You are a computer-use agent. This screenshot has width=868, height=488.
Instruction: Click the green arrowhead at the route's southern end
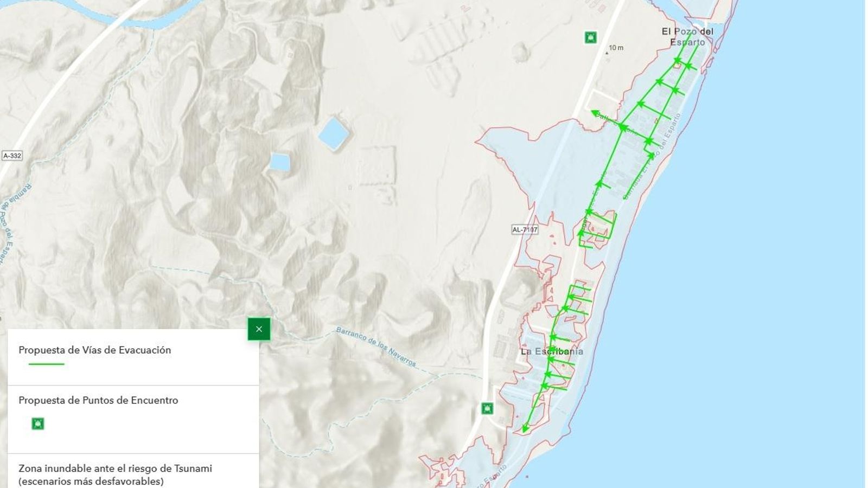point(525,428)
